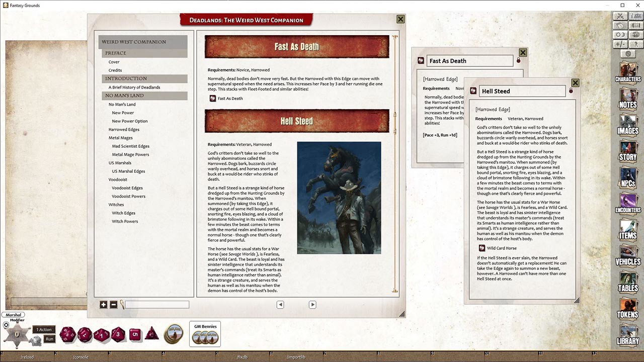Open the Wild Card Horse link
Viewport: 644px width, 362px height.
(503, 248)
